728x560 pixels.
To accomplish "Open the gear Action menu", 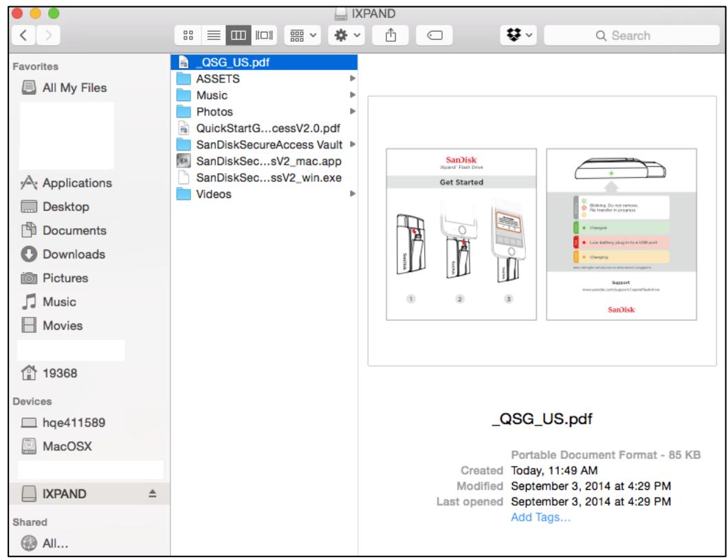I will click(x=347, y=35).
